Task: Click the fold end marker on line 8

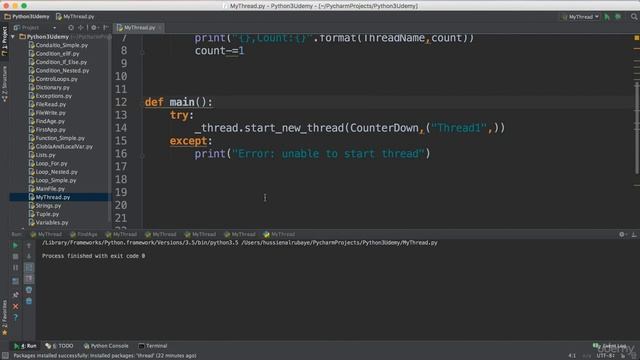Action: pyautogui.click(x=142, y=51)
